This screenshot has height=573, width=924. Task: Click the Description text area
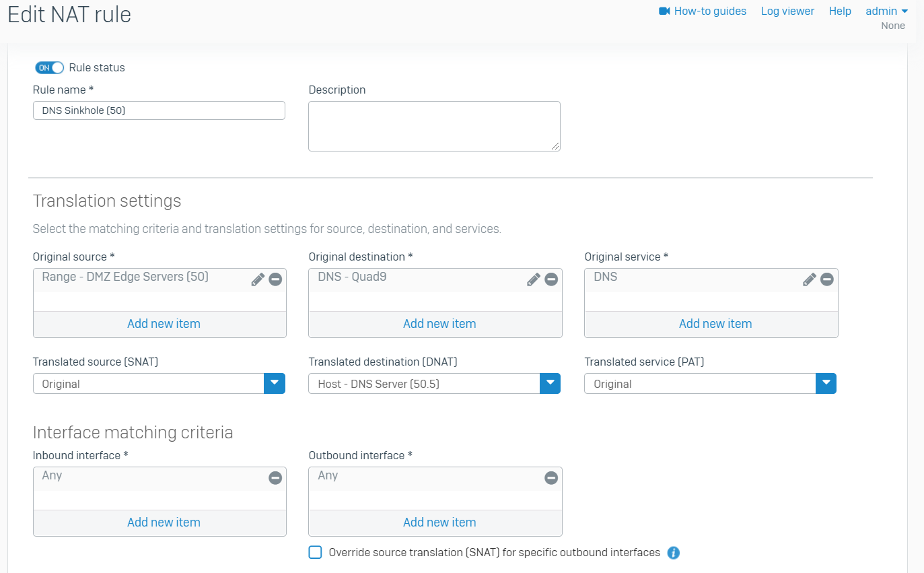pos(434,126)
